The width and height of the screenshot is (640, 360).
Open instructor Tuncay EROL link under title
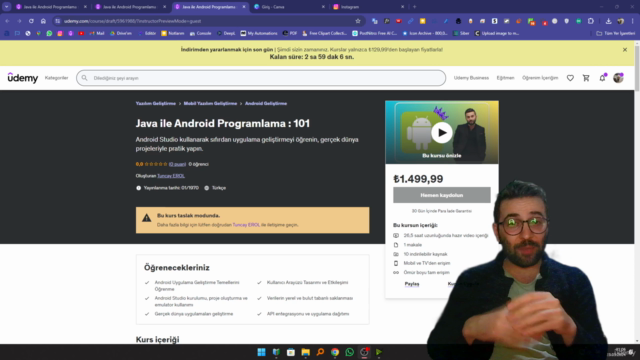click(171, 176)
